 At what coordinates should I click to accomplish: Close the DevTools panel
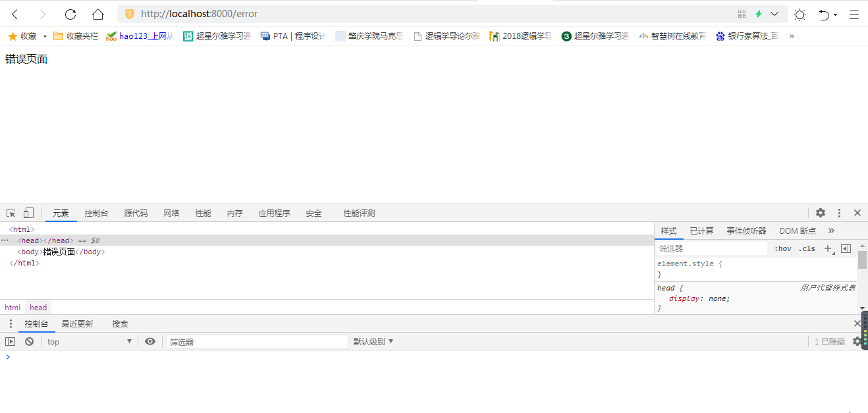pyautogui.click(x=857, y=213)
